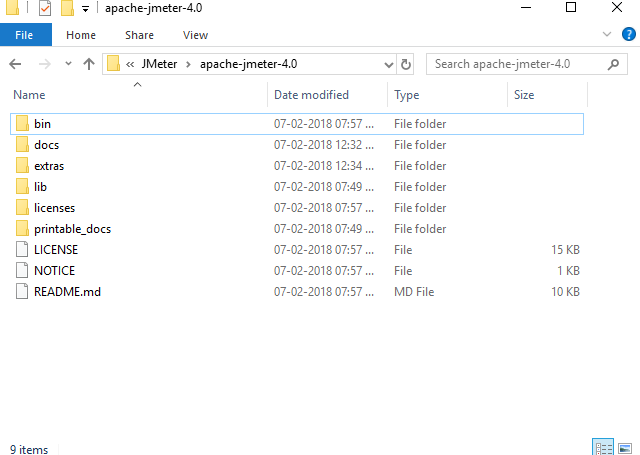Click apache-jmeter-4.0 breadcrumb segment
The height and width of the screenshot is (455, 640).
248,64
